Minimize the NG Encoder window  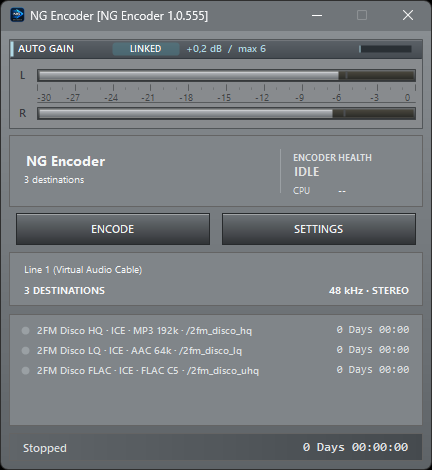coord(317,15)
